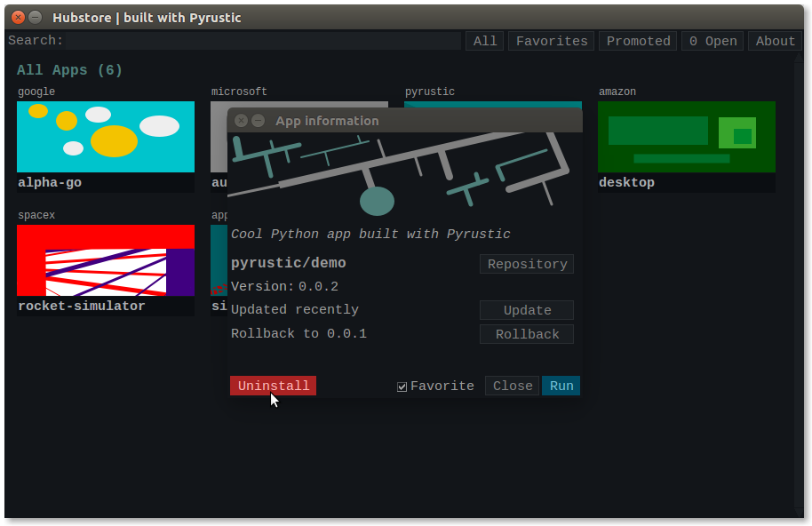The height and width of the screenshot is (526, 812).
Task: Open the rocket-simulator app thumbnail
Action: pos(106,260)
